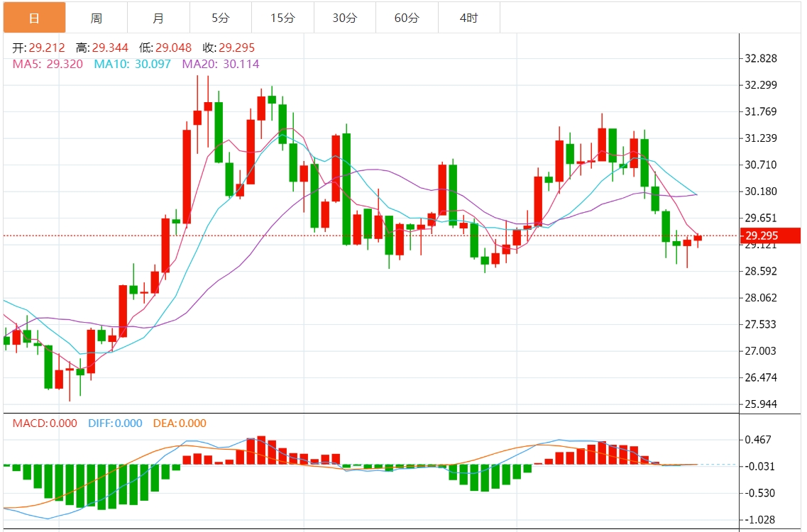This screenshot has height=532, width=807.
Task: Click the MA20: 30.114 indicator label
Action: pyautogui.click(x=221, y=65)
